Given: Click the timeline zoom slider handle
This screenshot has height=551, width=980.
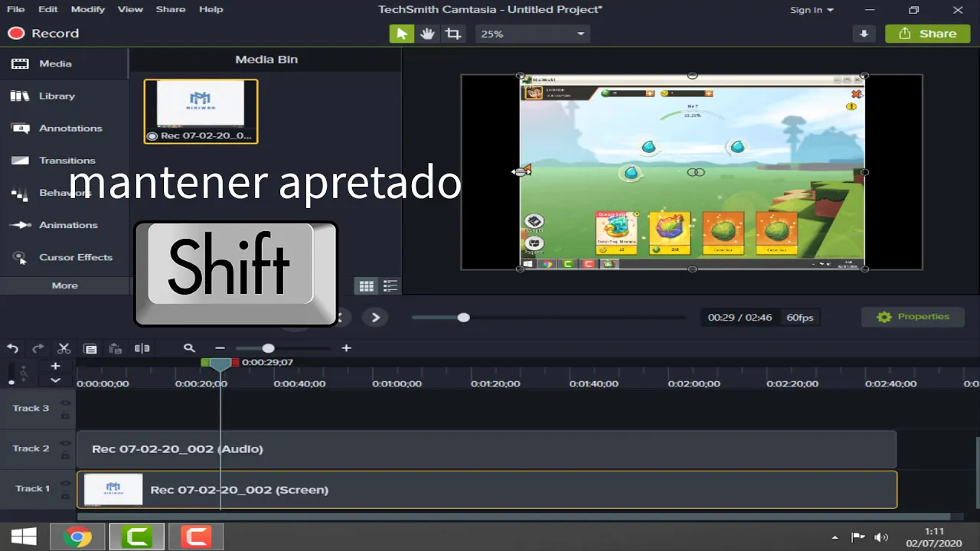Looking at the screenshot, I should pyautogui.click(x=268, y=348).
